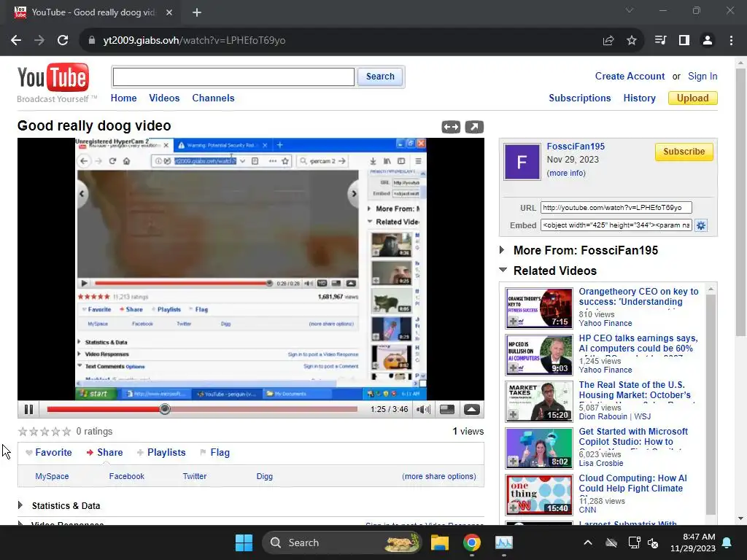The image size is (747, 560).
Task: Select the Embed code field
Action: (616, 225)
